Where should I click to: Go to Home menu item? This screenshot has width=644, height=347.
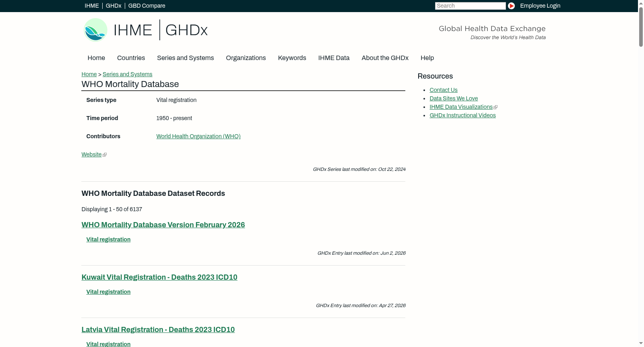(96, 58)
